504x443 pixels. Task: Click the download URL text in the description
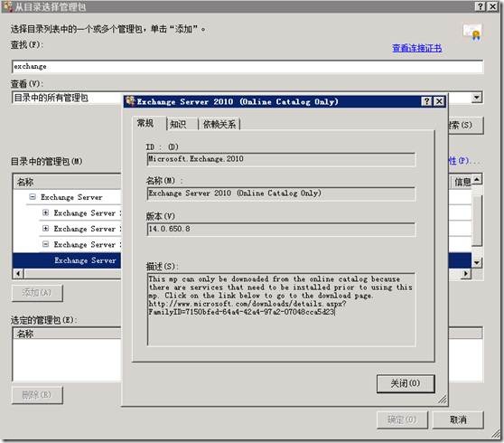[247, 307]
